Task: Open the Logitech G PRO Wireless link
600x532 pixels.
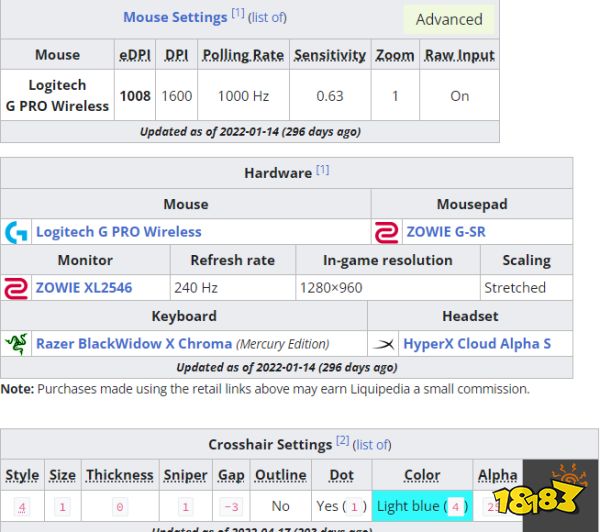Action: click(119, 232)
